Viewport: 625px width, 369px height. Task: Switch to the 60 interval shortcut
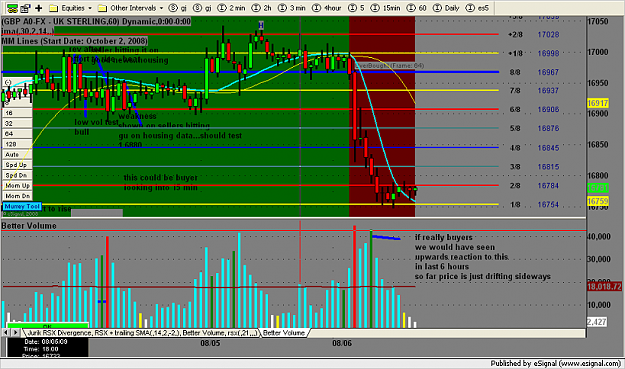pos(416,8)
